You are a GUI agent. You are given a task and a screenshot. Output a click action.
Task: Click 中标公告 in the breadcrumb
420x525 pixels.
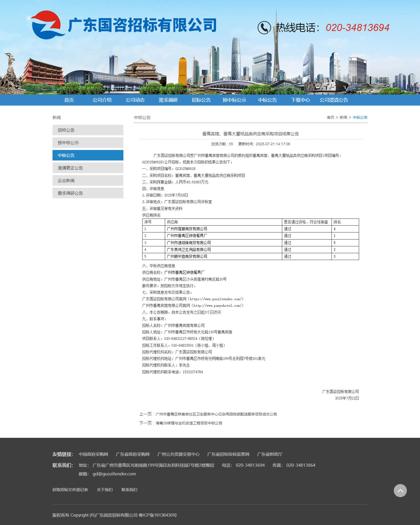coord(360,117)
